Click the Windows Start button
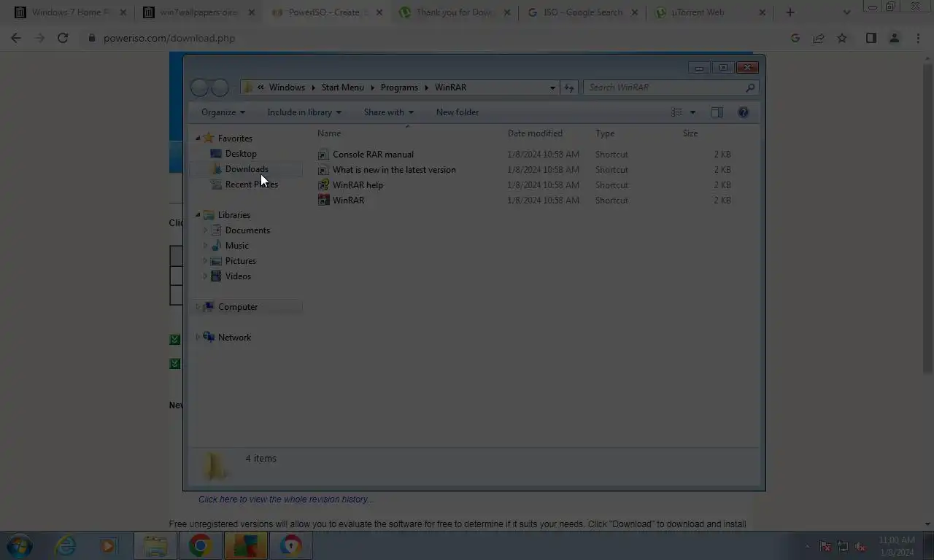 [x=20, y=545]
